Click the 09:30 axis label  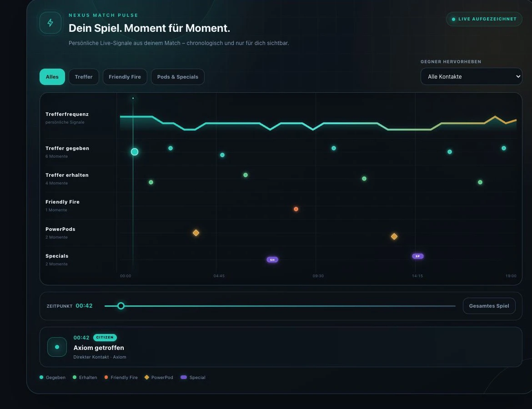click(318, 276)
